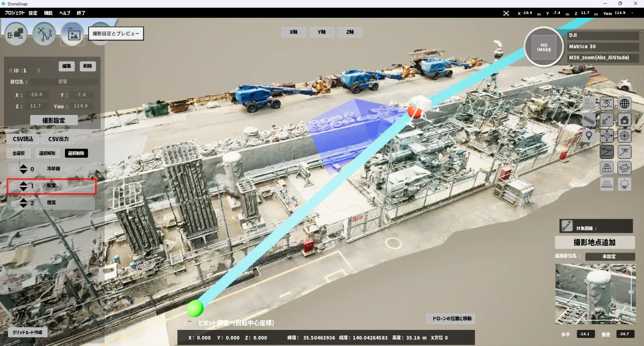
Task: Click the globe map view icon
Action: point(624,104)
